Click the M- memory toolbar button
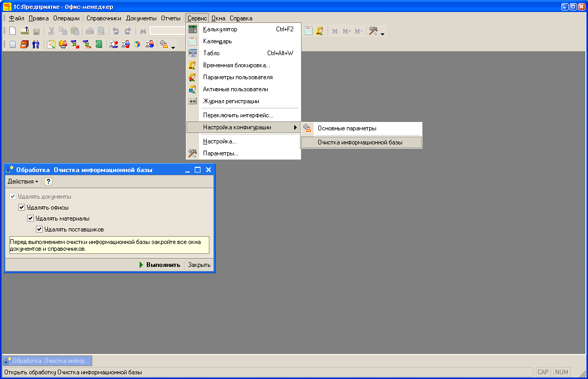This screenshot has height=379, width=588. click(358, 31)
